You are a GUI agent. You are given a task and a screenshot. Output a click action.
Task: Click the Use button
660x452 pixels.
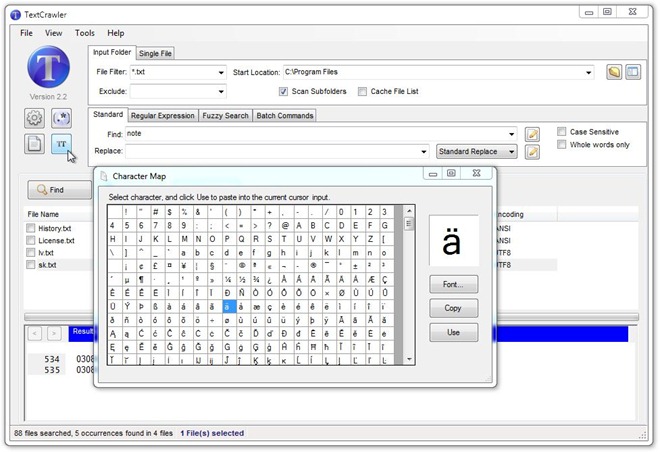pos(453,332)
